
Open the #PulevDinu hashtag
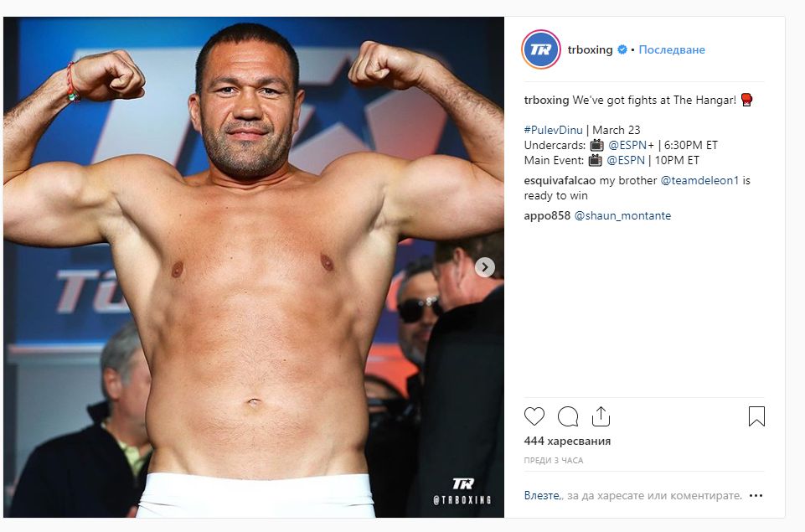click(553, 130)
